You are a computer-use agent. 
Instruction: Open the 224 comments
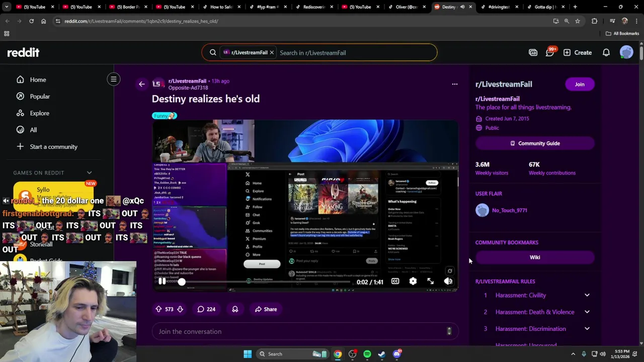pyautogui.click(x=206, y=309)
